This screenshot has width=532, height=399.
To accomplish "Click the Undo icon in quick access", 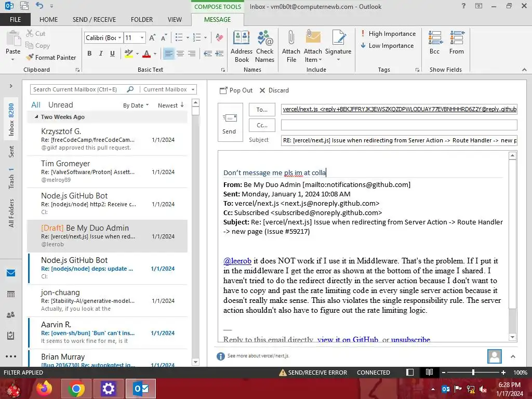I will point(39,5).
